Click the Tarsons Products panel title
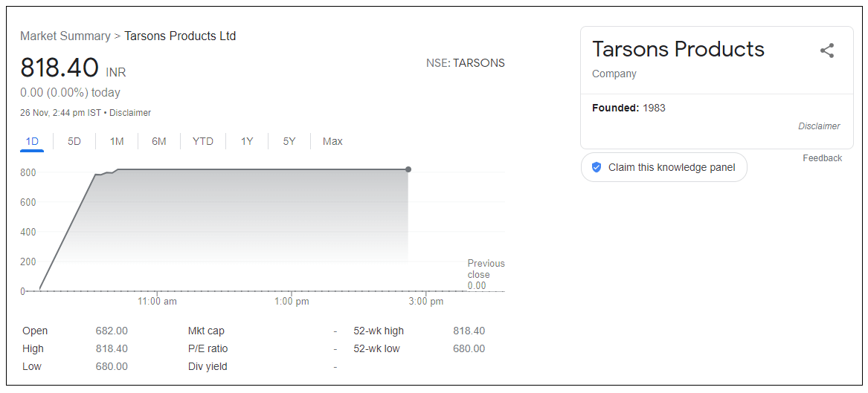This screenshot has height=393, width=868. 678,49
